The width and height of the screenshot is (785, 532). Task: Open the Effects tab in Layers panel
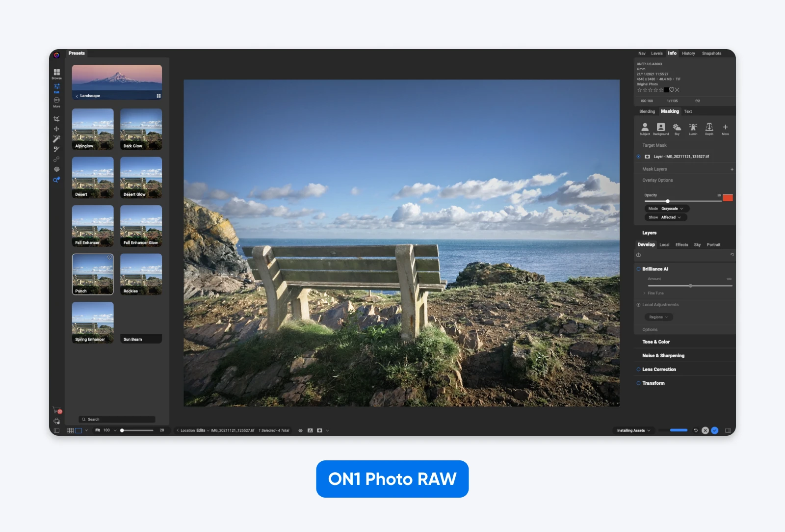click(x=681, y=244)
